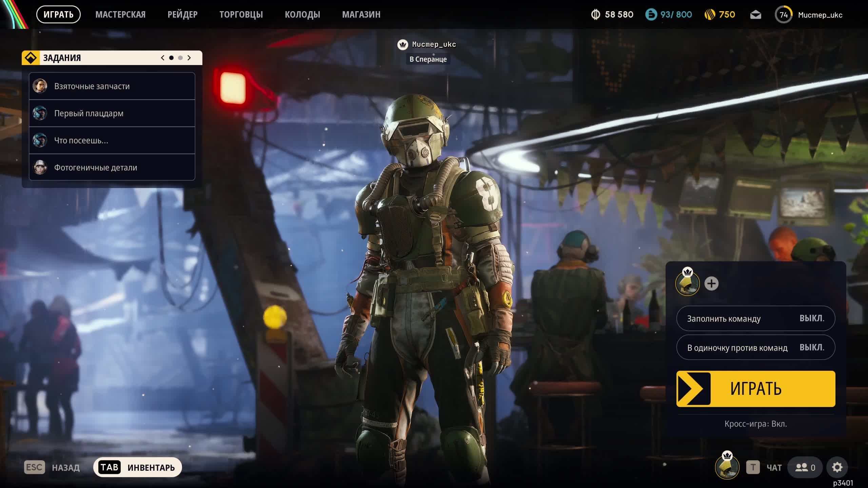The image size is (868, 488).
Task: Click the plus icon to invite teammate
Action: pos(711,284)
